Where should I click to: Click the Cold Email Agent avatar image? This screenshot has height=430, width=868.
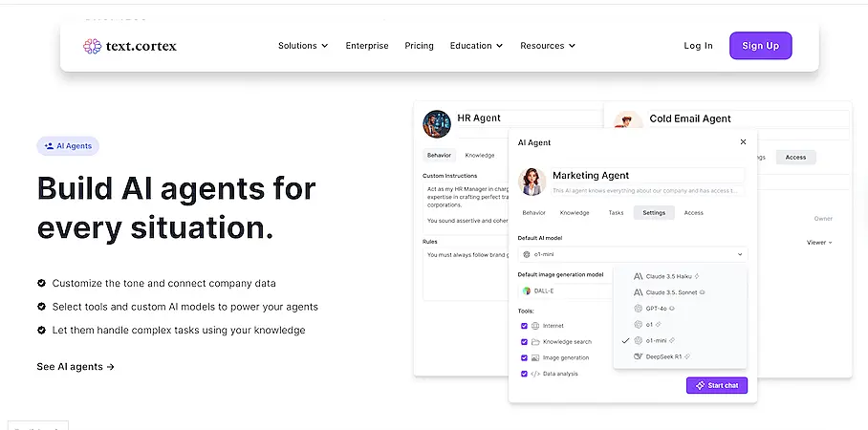point(628,120)
